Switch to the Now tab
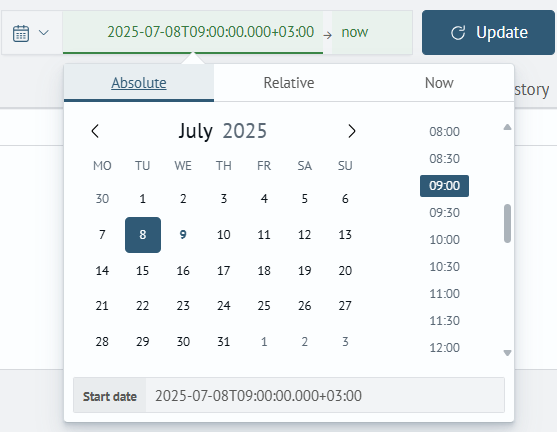 (x=439, y=83)
